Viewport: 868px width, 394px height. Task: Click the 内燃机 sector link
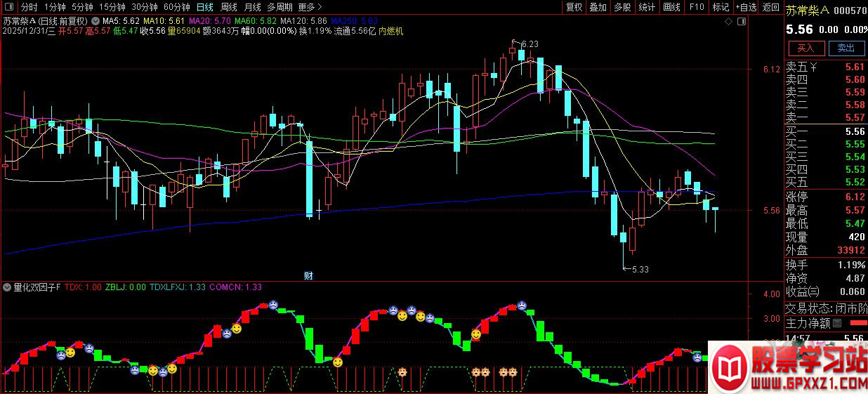(x=390, y=31)
